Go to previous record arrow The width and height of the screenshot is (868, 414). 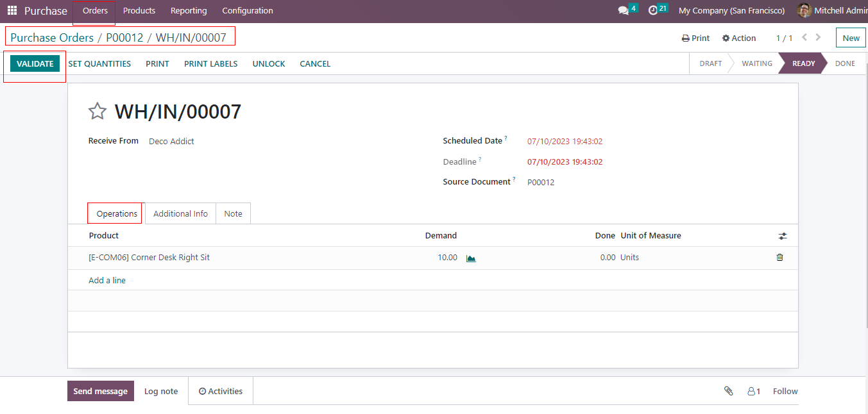coord(804,38)
